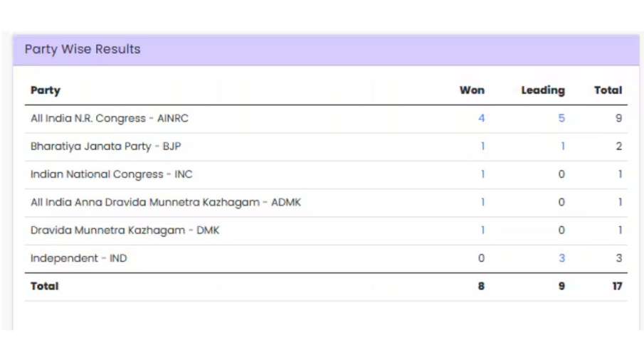Click BJP leading count link
Image resolution: width=644 pixels, height=362 pixels.
pyautogui.click(x=563, y=146)
